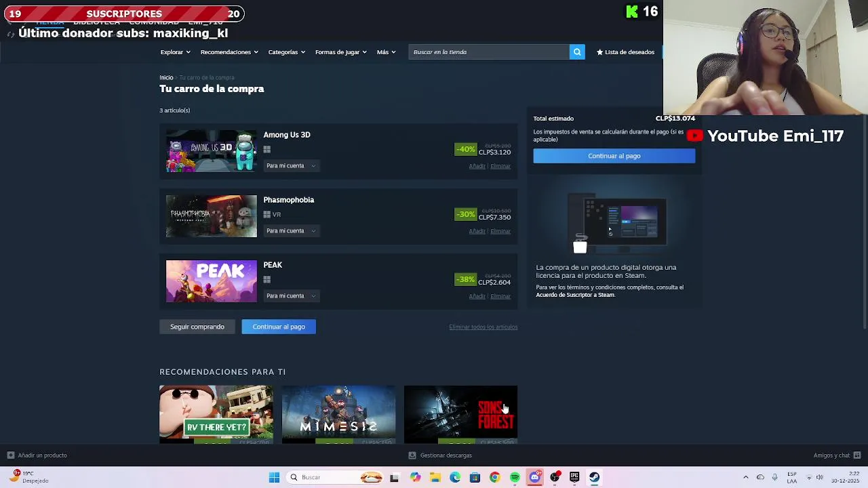
Task: Open Copilot from the taskbar
Action: tap(415, 478)
